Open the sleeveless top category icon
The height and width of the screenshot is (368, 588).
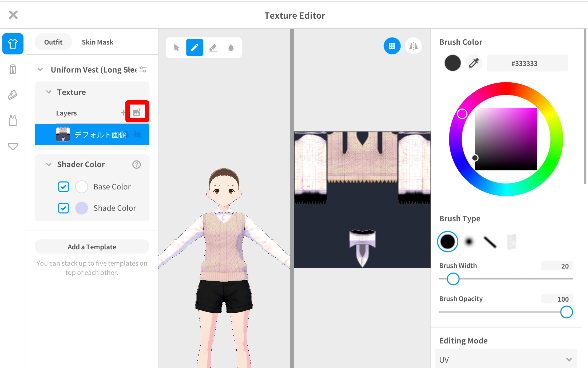coord(13,121)
